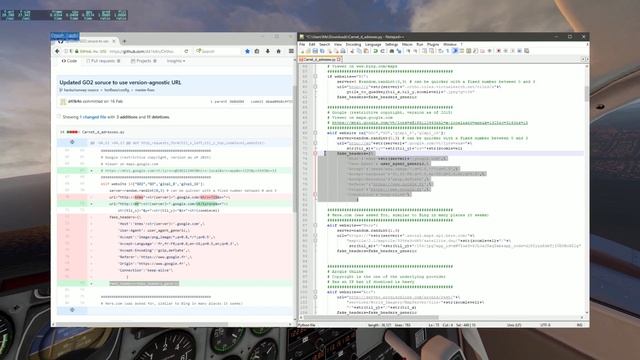Viewport: 640px width, 360px height.
Task: Click "UTF-8" in Notepad++ status bar
Action: (545, 325)
